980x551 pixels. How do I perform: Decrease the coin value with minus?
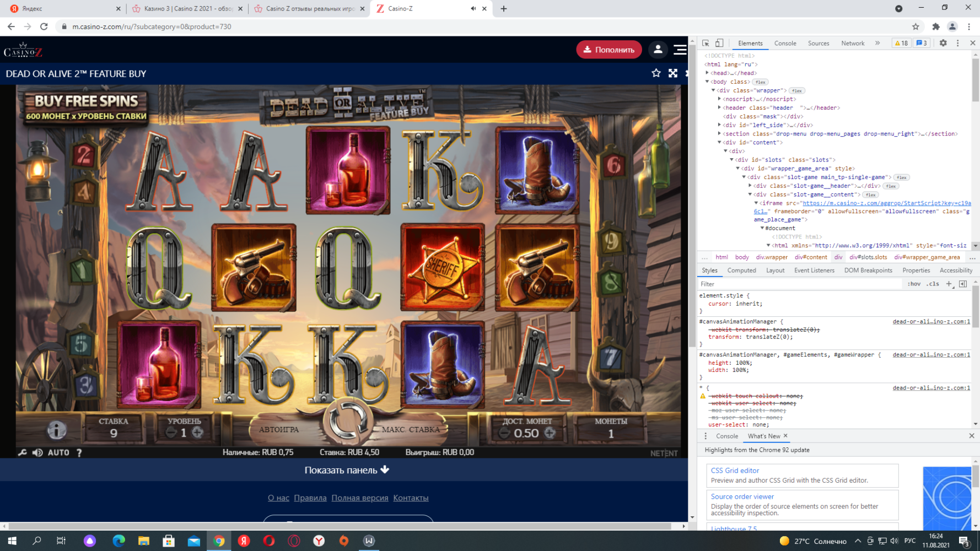coord(504,434)
